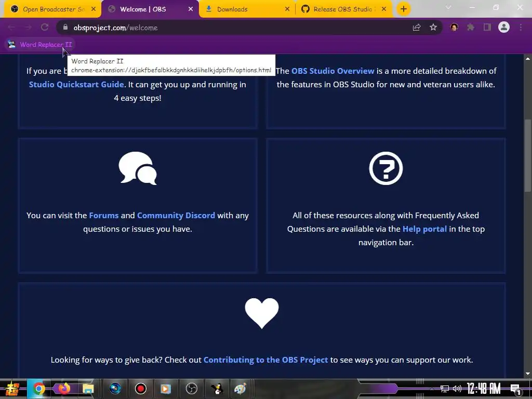Open a new tab with plus button
Screen dimensions: 532x399
403,9
